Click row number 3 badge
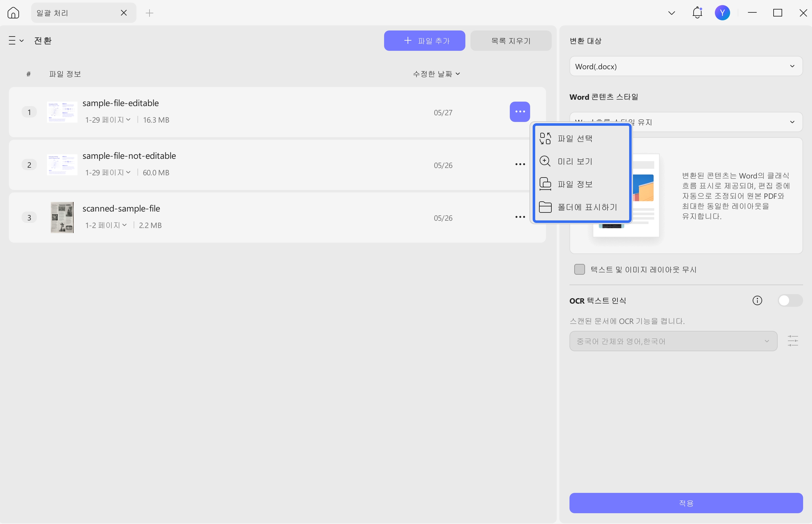The height and width of the screenshot is (524, 812). coord(29,218)
